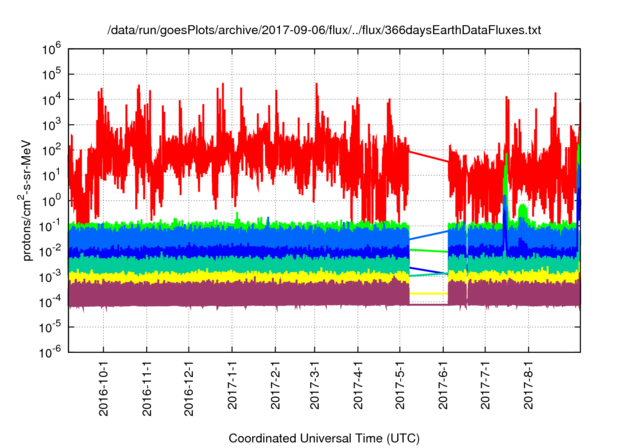Click the red line crossing the data gap
640x448 pixels.
pyautogui.click(x=428, y=157)
